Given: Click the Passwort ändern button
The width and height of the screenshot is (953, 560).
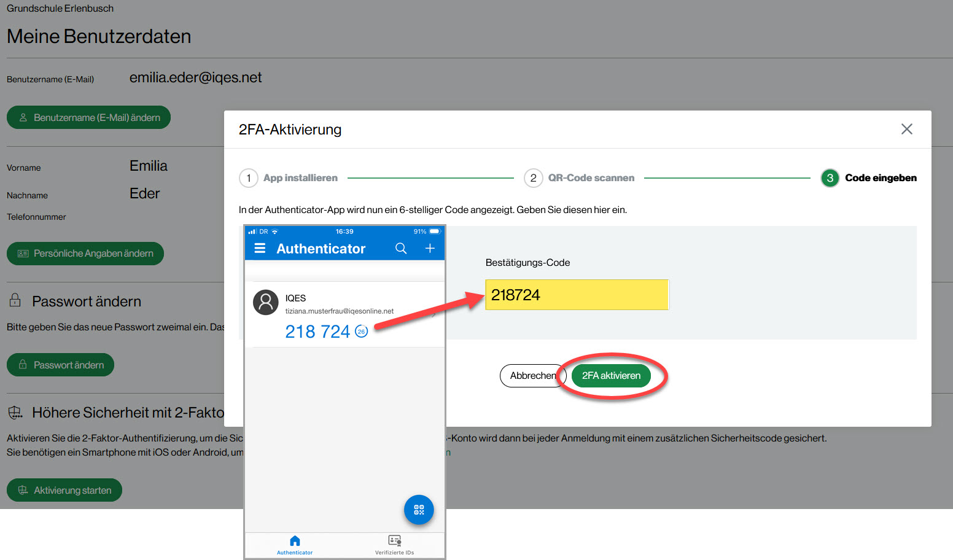Looking at the screenshot, I should coord(60,365).
